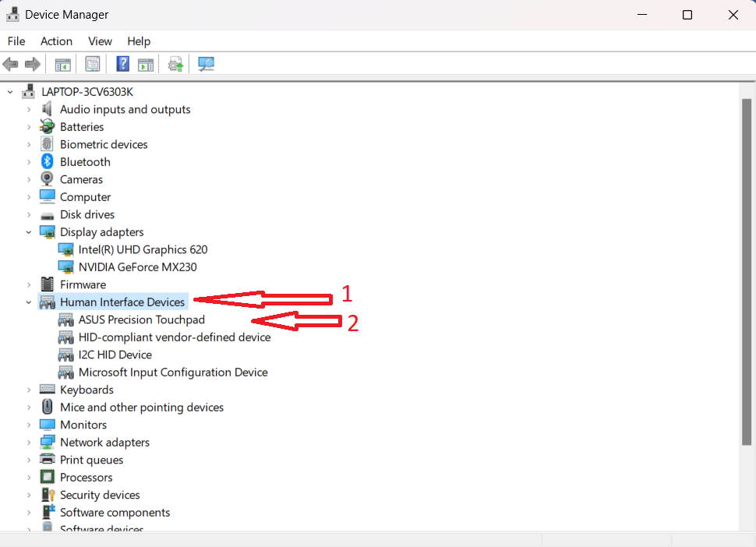Click the Cameras webcam icon
The width and height of the screenshot is (756, 547).
click(47, 179)
